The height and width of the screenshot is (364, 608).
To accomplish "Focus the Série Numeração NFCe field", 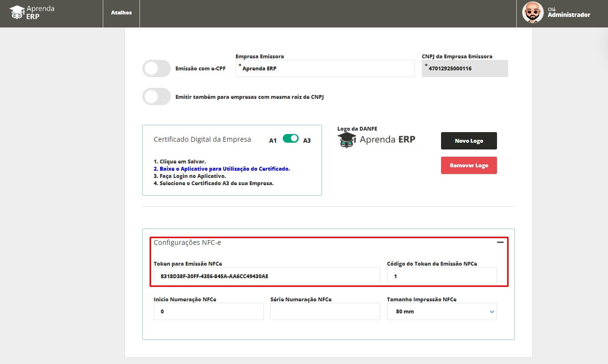I will coord(325,311).
